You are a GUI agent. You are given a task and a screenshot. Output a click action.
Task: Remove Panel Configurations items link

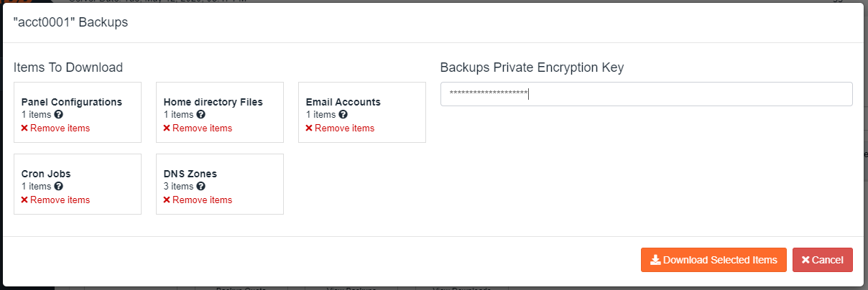(55, 128)
